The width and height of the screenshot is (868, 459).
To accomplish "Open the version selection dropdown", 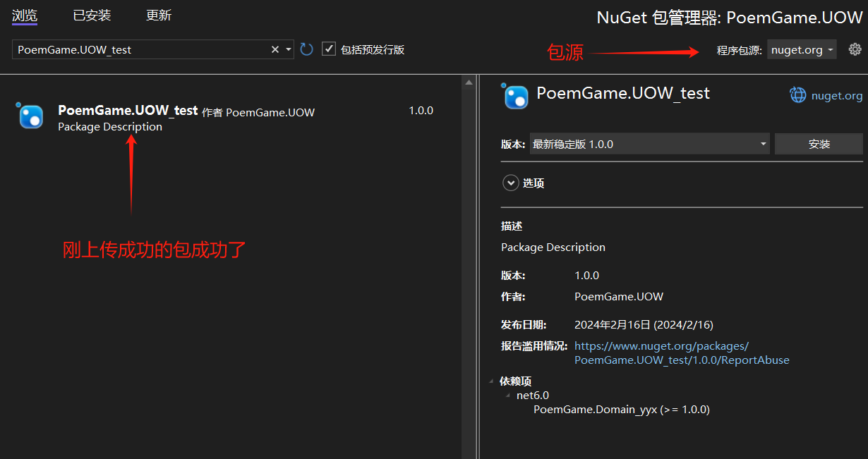I will tap(649, 144).
